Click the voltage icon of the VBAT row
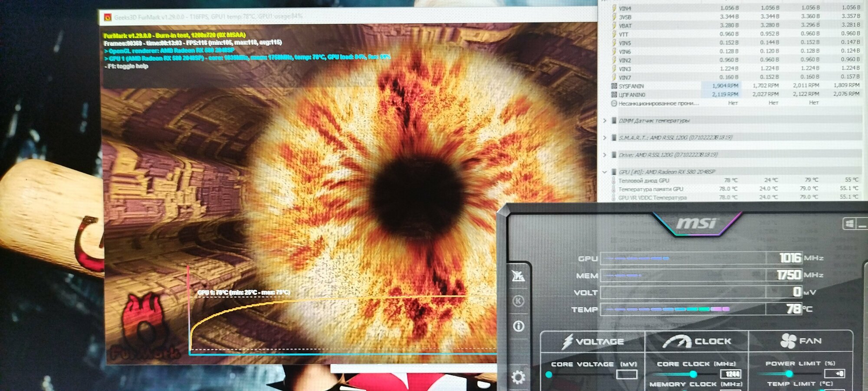The height and width of the screenshot is (391, 868). [614, 26]
